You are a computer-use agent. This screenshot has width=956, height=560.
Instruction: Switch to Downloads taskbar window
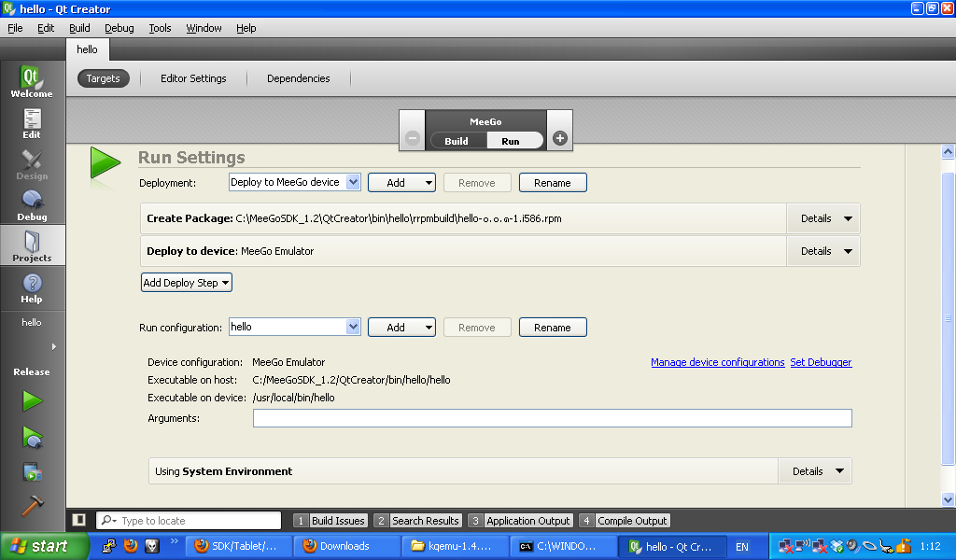point(346,546)
